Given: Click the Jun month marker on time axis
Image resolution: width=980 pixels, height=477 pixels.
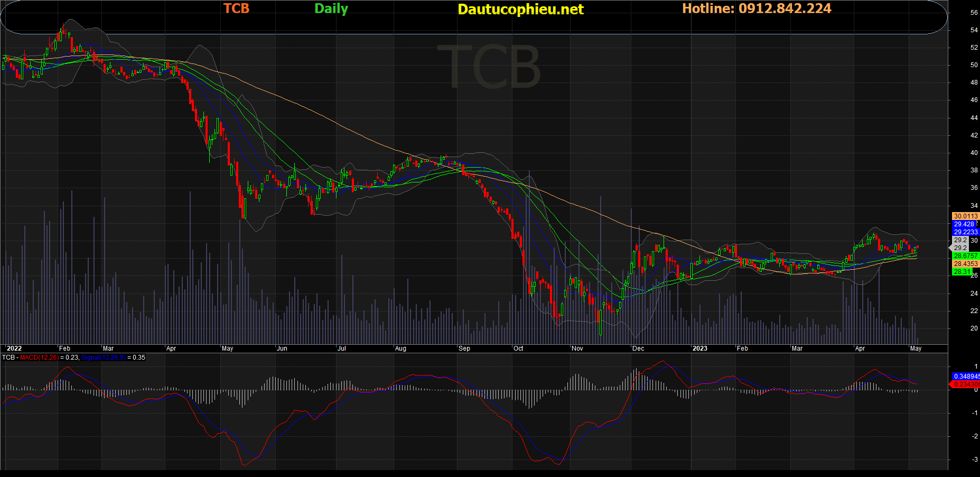Looking at the screenshot, I should coord(282,348).
